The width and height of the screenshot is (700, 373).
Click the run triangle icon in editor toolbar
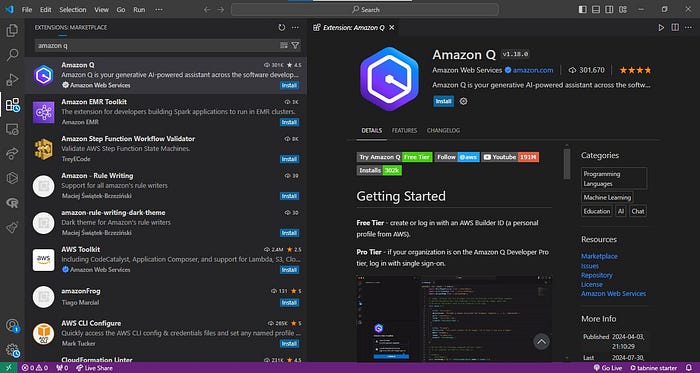click(661, 28)
